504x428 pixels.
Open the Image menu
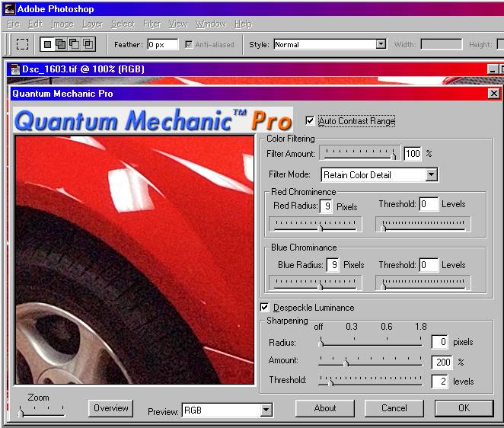tap(62, 24)
